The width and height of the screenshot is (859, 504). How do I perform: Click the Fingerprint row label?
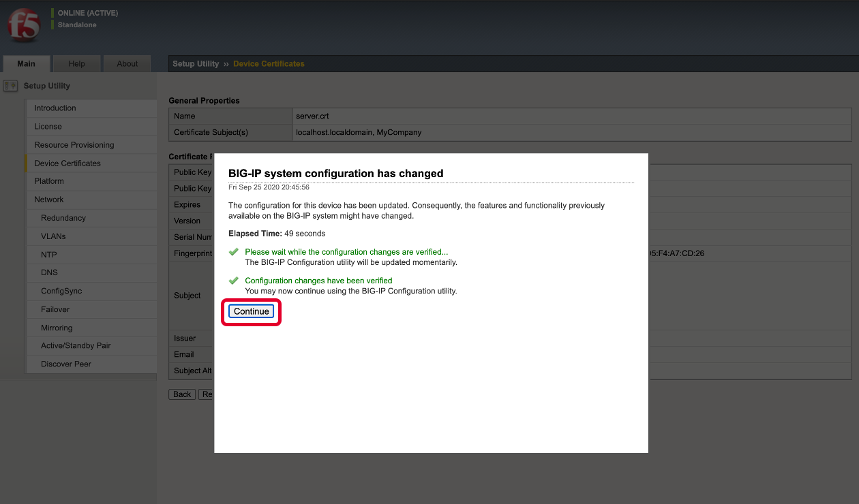pos(193,253)
